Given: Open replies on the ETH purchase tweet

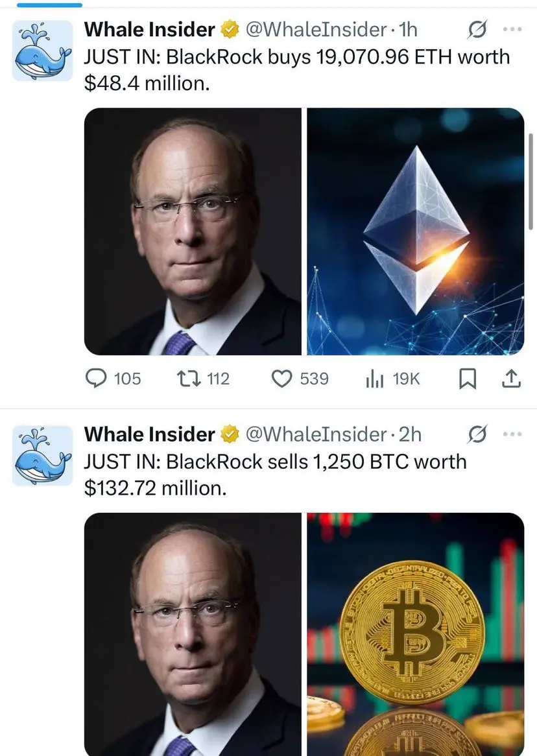Looking at the screenshot, I should pyautogui.click(x=113, y=379).
